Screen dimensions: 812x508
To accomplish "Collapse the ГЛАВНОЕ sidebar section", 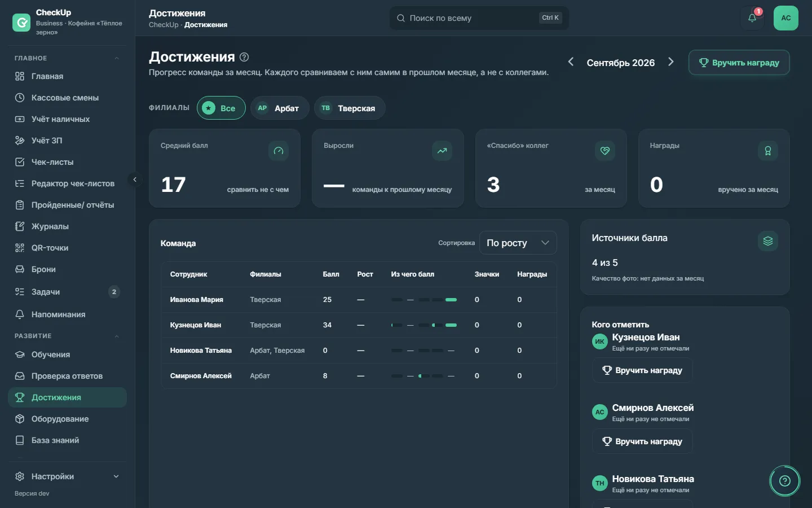I will click(x=117, y=58).
